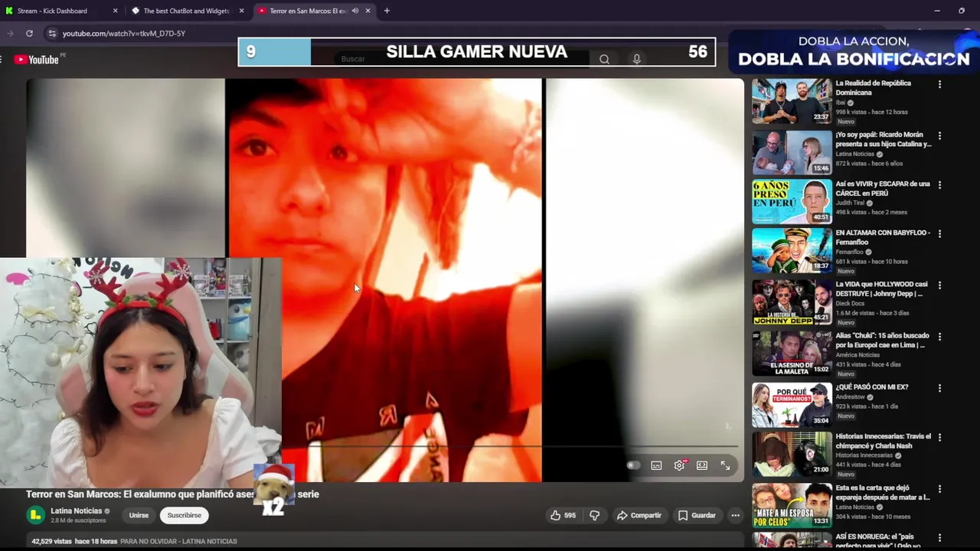Open options for Alias Chuki video
Viewport: 980px width, 551px height.
click(939, 336)
